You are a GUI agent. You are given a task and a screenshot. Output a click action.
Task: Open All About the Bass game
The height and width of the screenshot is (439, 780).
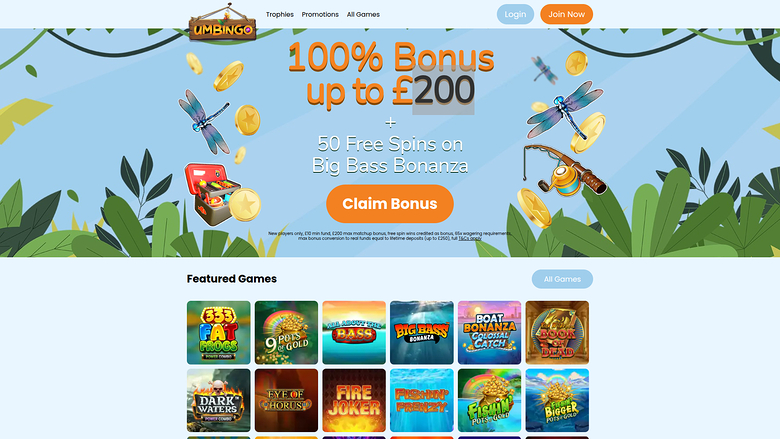[x=354, y=333]
